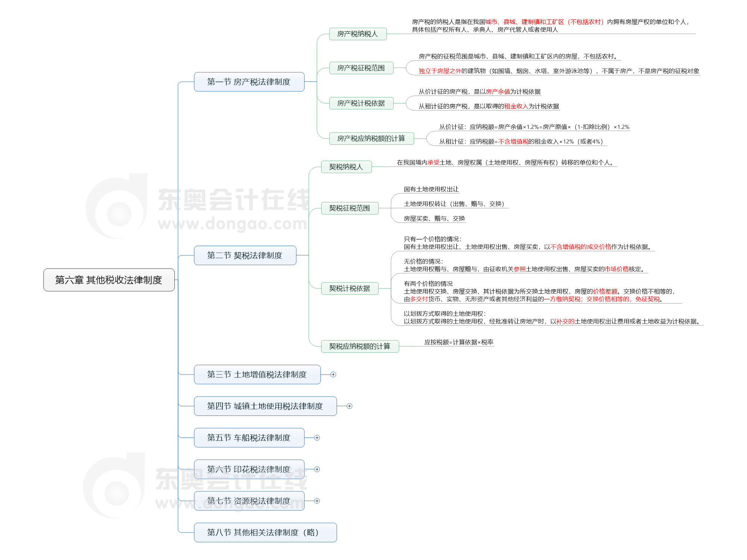Expand the 第三节 土地增值税法律制度 plus icon
Image resolution: width=747 pixels, height=560 pixels.
(x=333, y=374)
